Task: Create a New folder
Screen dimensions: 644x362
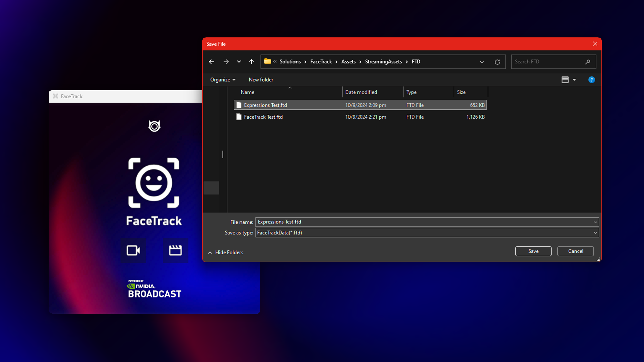Action: tap(261, 80)
